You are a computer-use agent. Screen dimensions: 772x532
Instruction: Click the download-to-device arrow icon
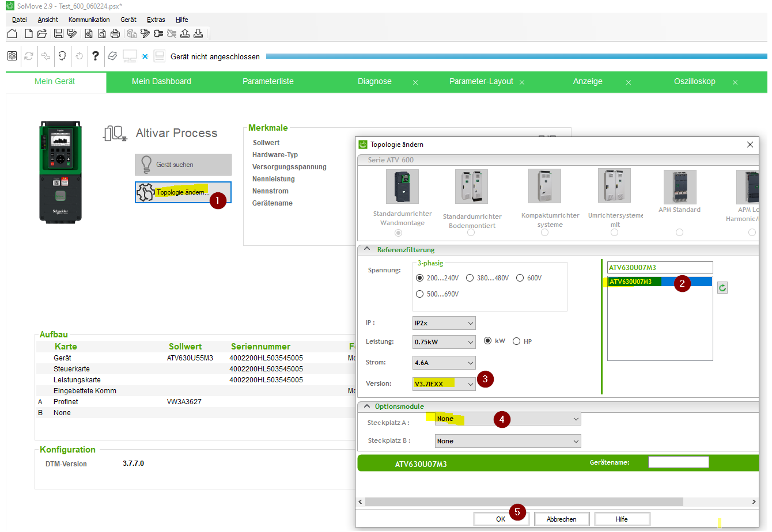(198, 34)
